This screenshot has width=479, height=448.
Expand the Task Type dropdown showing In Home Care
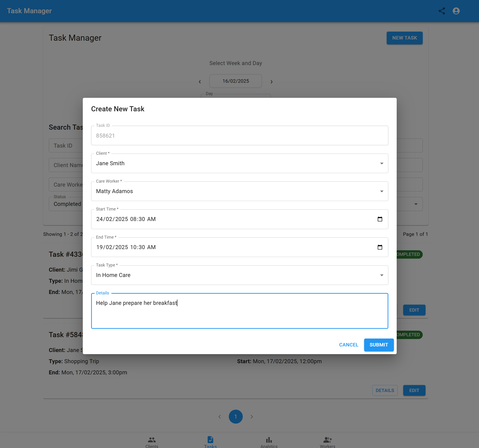(239, 275)
